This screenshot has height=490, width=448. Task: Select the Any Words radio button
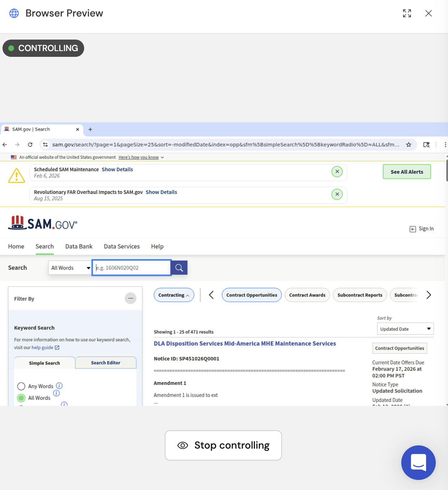(x=21, y=386)
